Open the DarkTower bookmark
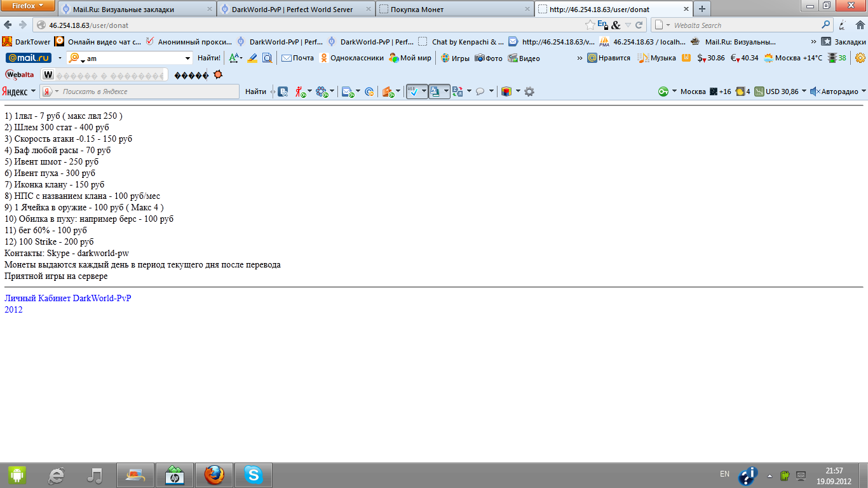This screenshot has height=488, width=868. (26, 41)
